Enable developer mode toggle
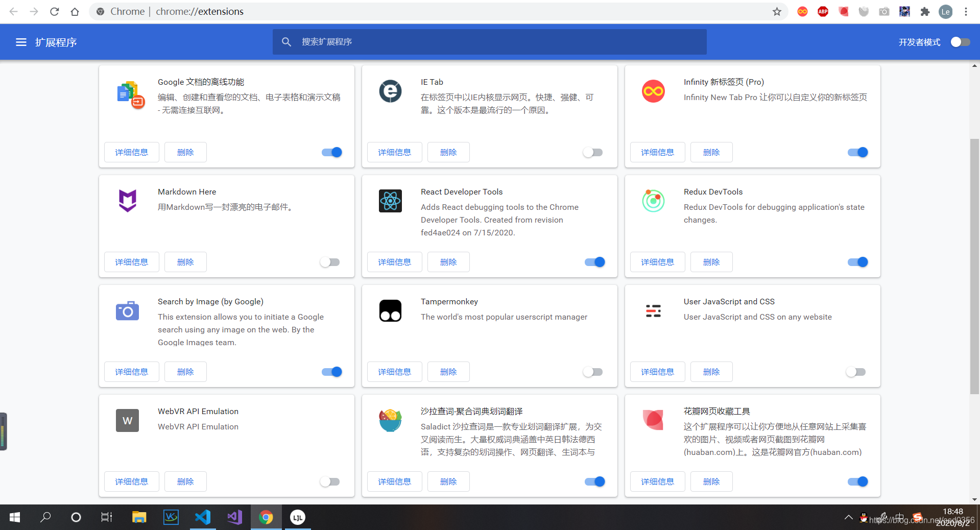980x530 pixels. point(960,42)
